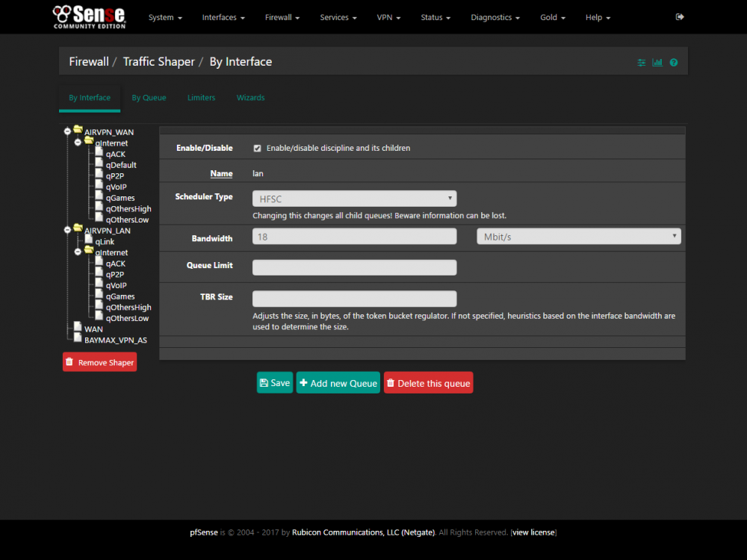Switch to the Limiters tab
747x560 pixels.
coord(201,98)
